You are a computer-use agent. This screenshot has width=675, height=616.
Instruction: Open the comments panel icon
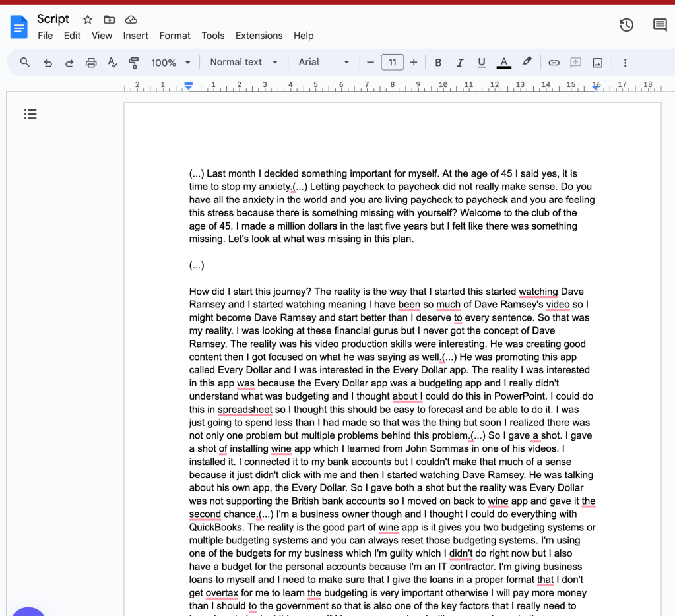[x=660, y=25]
